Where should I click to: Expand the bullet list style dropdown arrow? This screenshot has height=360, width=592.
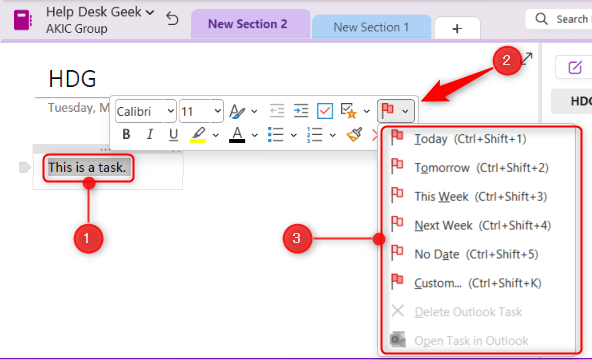(x=293, y=135)
